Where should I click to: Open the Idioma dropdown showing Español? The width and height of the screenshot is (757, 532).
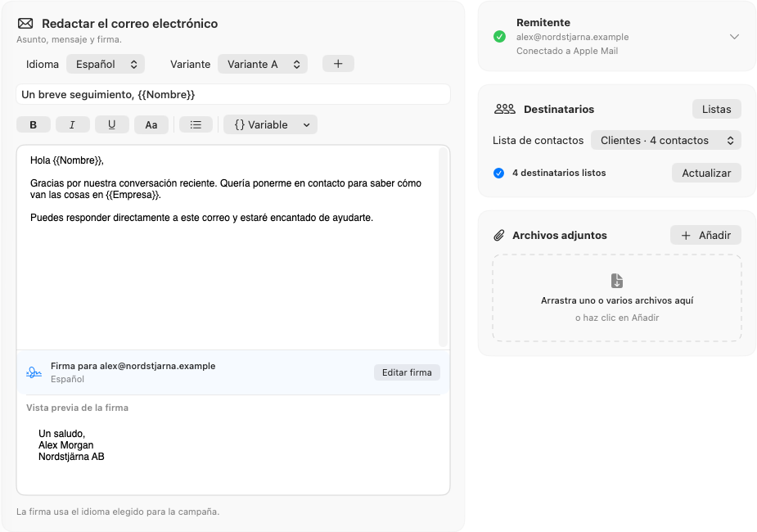point(106,64)
